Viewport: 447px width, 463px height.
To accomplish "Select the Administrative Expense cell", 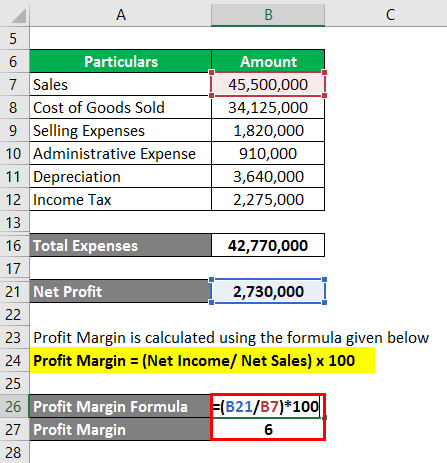I will 120,153.
